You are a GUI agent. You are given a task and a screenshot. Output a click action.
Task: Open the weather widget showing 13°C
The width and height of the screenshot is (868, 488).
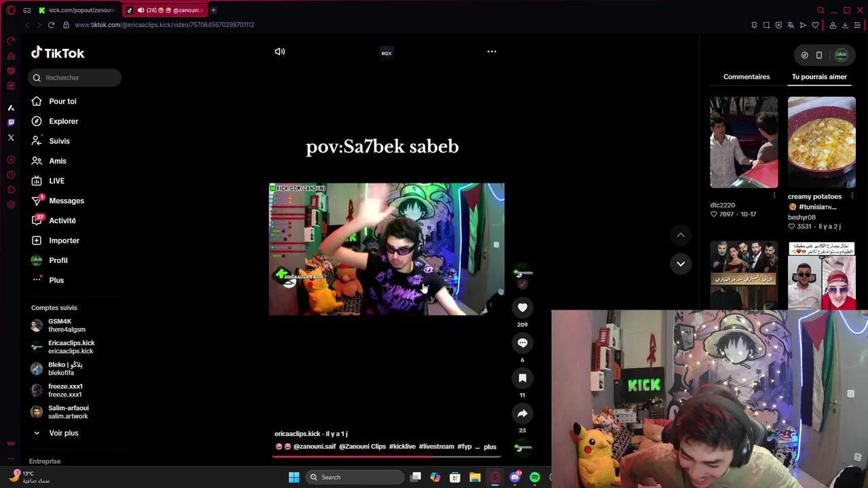tap(31, 477)
